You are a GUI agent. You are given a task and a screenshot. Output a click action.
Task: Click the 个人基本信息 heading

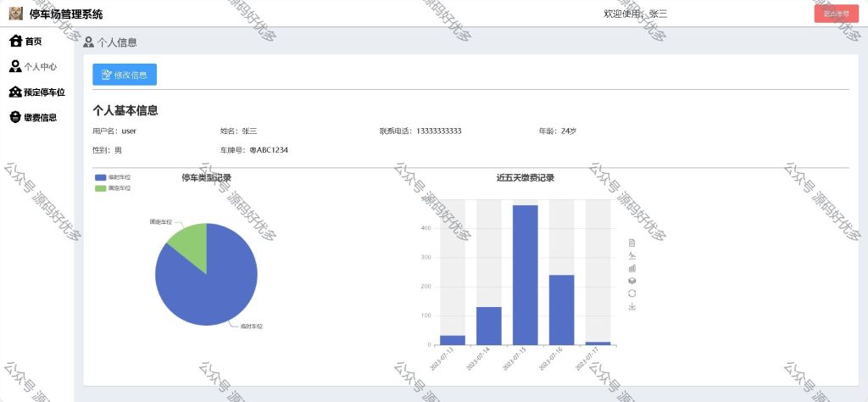click(125, 110)
